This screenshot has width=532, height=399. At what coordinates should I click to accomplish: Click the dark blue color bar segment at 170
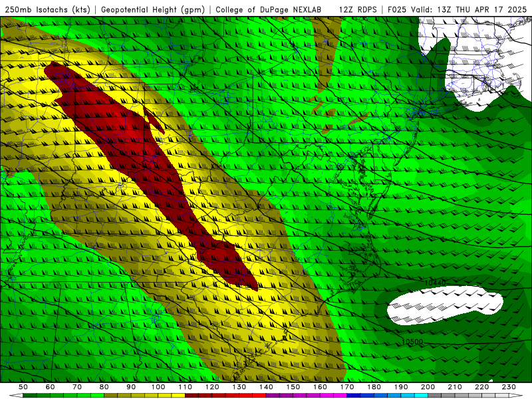[x=354, y=396]
